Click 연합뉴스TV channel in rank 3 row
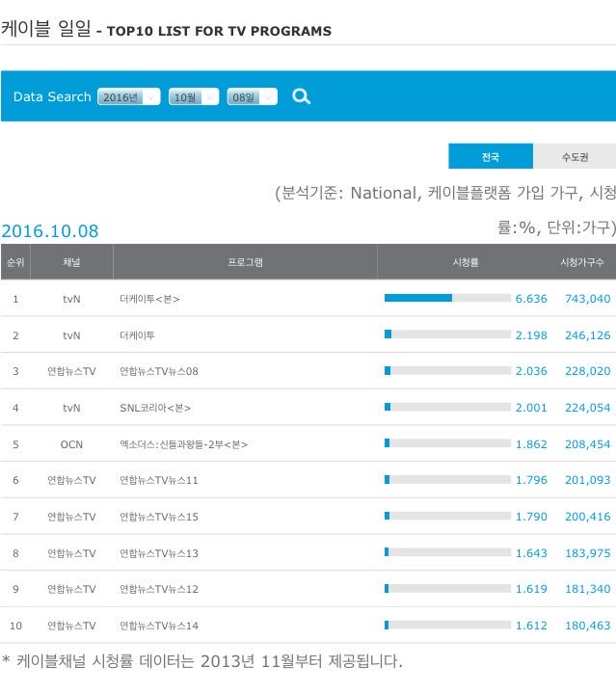616x694 pixels. point(71,371)
